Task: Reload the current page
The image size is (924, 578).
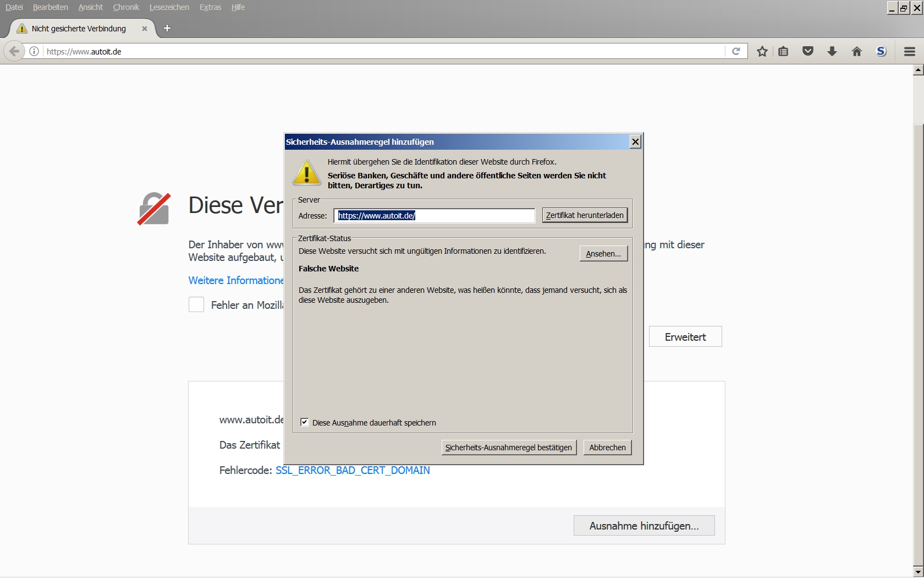Action: point(736,51)
